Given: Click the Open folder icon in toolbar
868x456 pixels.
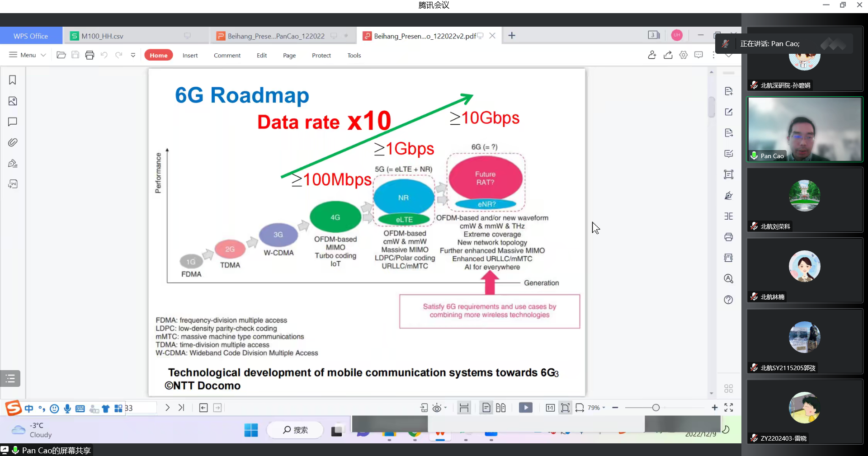Looking at the screenshot, I should pyautogui.click(x=61, y=55).
